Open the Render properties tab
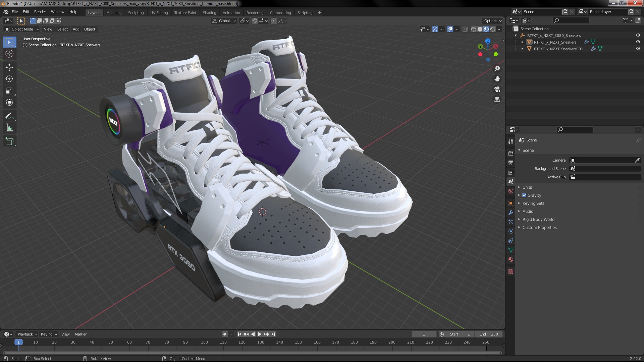The height and width of the screenshot is (362, 644). pyautogui.click(x=511, y=153)
